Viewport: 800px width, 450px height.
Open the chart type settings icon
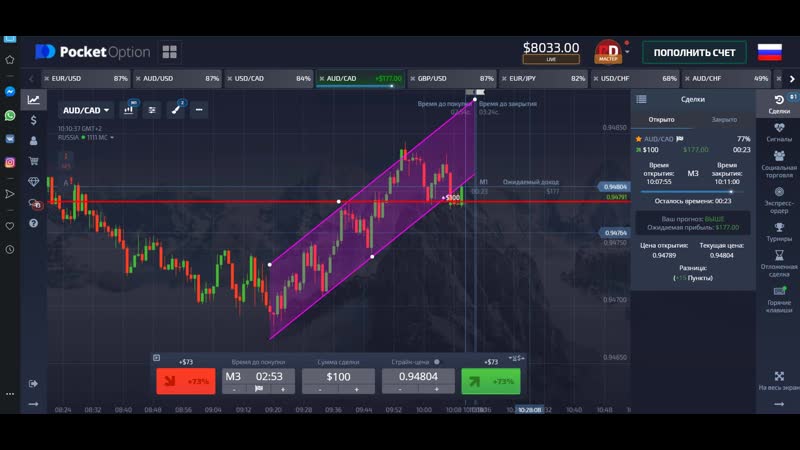click(x=130, y=110)
